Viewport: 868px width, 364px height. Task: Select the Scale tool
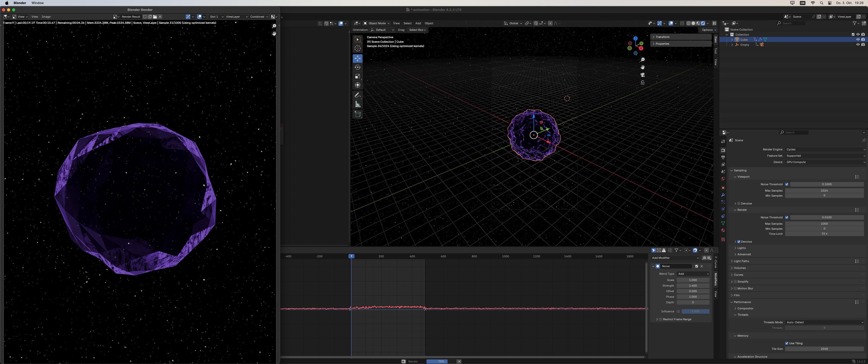(357, 76)
